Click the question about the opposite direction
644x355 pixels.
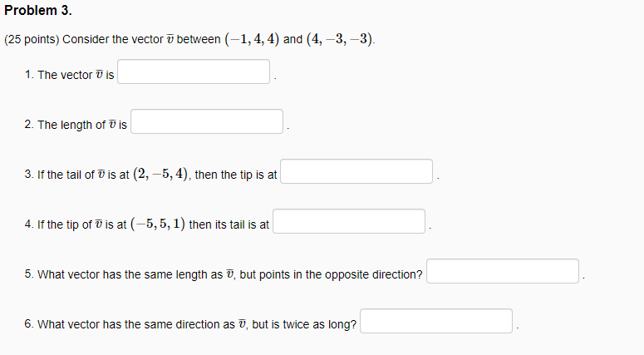(230, 274)
